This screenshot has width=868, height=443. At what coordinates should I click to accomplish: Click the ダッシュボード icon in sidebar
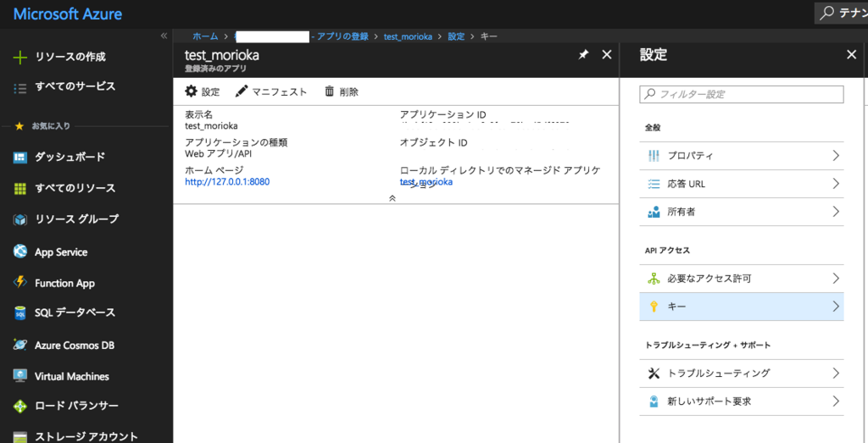click(x=20, y=158)
